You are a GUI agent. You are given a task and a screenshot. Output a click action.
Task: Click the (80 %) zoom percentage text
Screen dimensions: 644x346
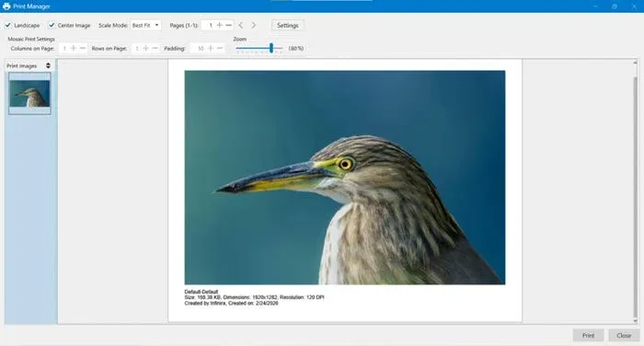click(296, 49)
